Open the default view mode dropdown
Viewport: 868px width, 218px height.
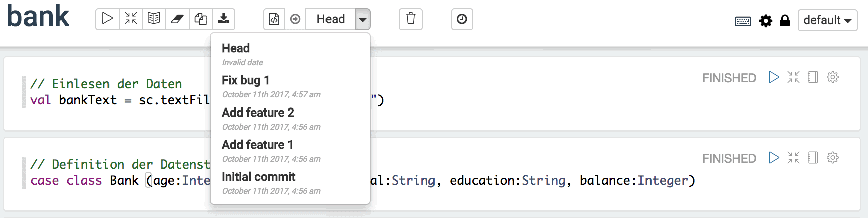tap(827, 20)
